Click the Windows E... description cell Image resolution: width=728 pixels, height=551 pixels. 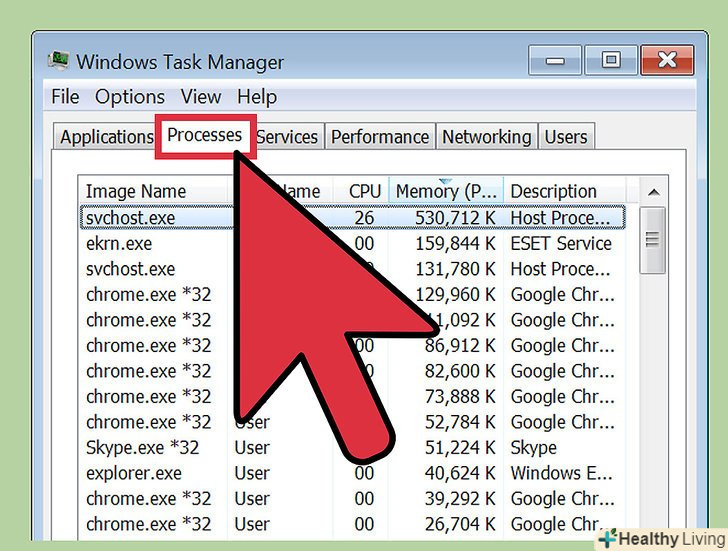(562, 473)
